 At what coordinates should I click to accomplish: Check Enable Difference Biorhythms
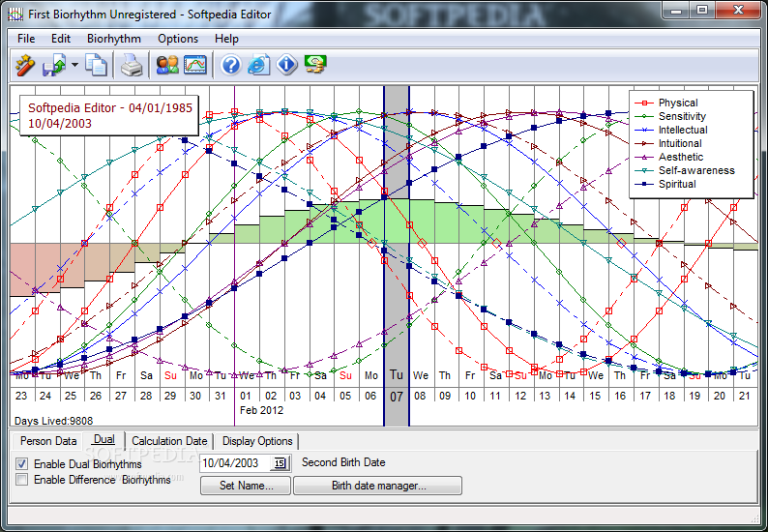tap(21, 479)
